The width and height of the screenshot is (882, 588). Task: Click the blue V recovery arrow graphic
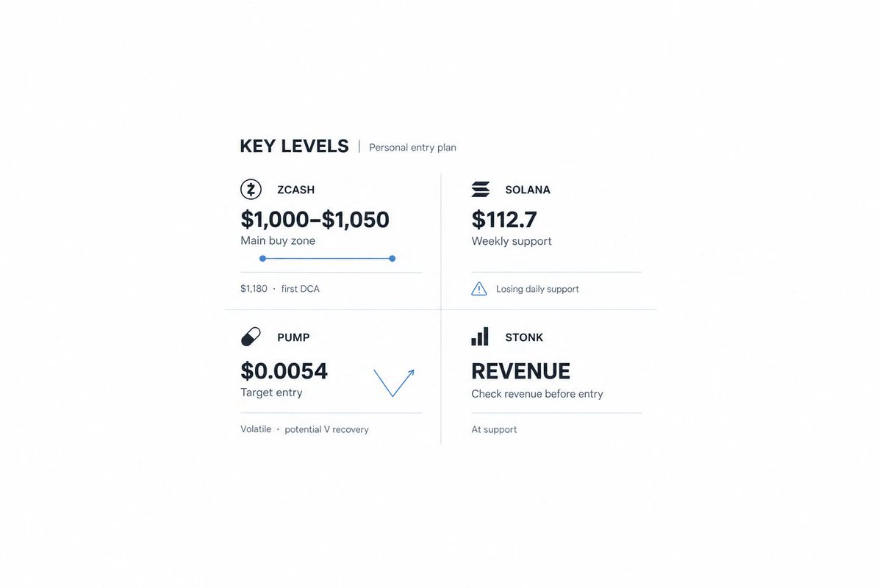coord(394,382)
